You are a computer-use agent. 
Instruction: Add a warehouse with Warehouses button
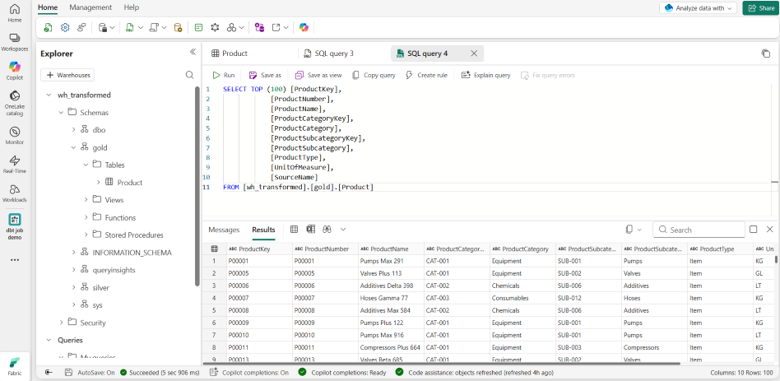[x=68, y=75]
